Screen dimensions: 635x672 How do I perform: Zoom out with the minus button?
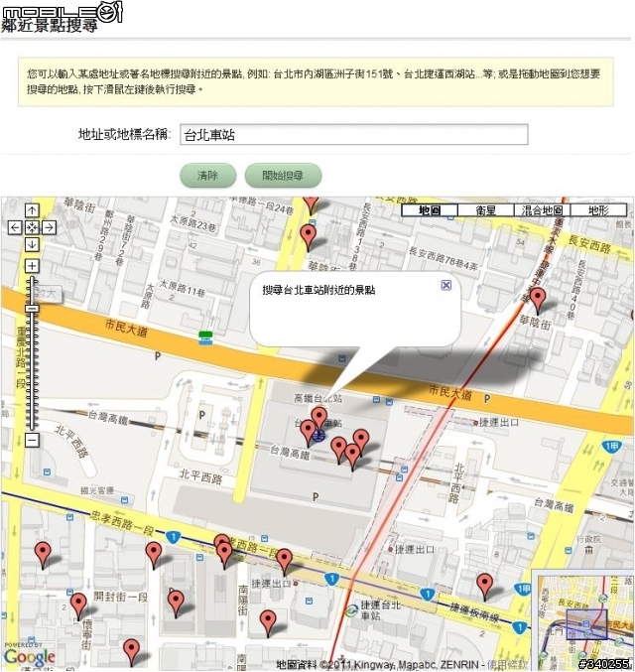coord(32,440)
